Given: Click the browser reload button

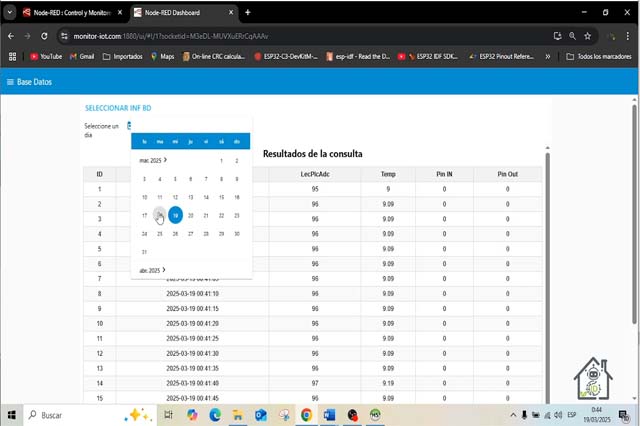Looking at the screenshot, I should (x=45, y=35).
